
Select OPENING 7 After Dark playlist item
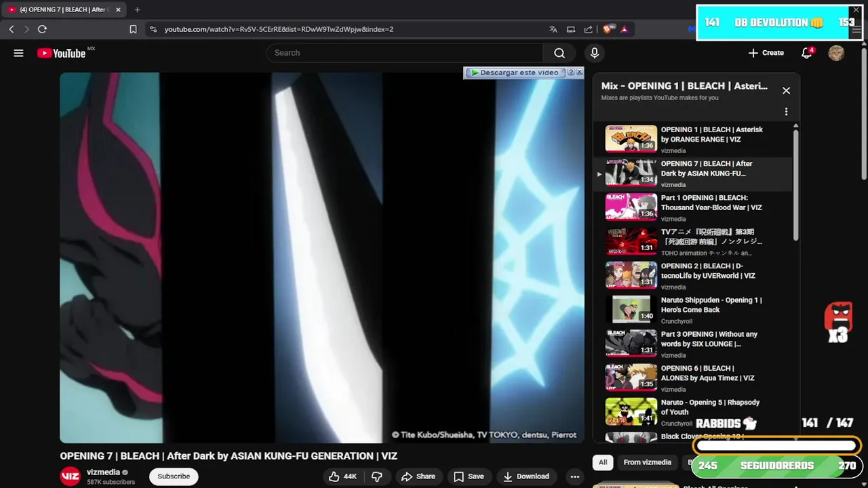694,174
